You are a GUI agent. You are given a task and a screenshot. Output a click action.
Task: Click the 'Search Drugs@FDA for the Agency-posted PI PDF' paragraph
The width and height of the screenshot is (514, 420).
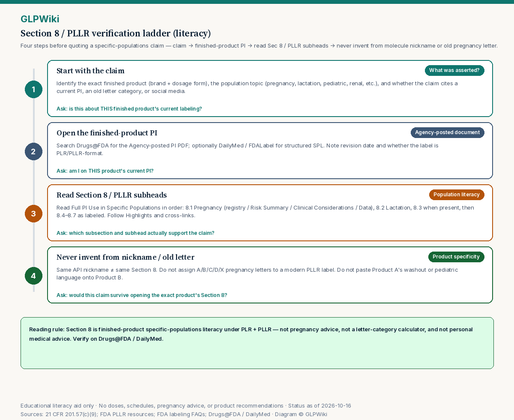248,149
